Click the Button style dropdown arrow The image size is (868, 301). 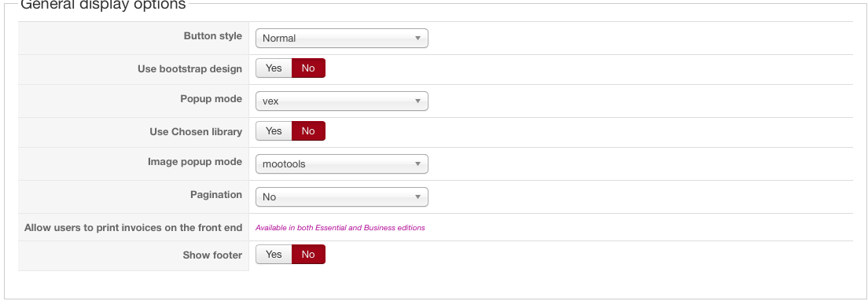click(x=418, y=39)
